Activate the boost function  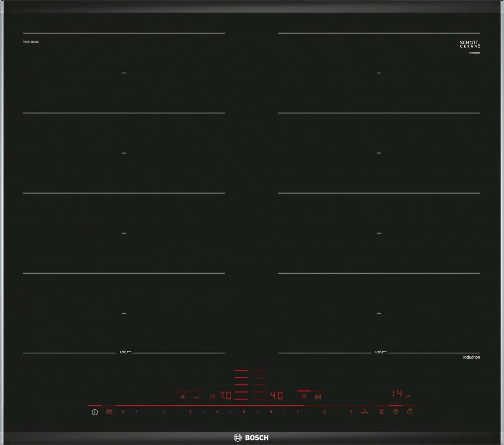pyautogui.click(x=365, y=412)
